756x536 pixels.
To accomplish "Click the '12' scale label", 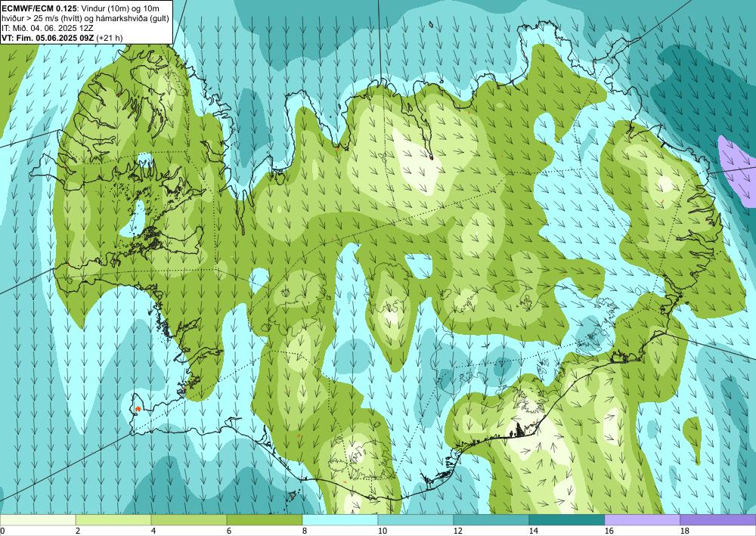I will (457, 531).
